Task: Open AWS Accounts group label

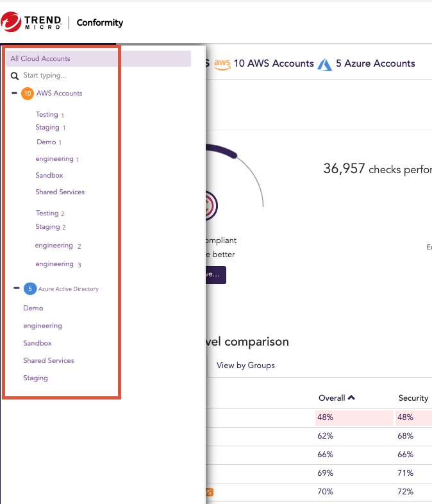Action: tap(60, 93)
